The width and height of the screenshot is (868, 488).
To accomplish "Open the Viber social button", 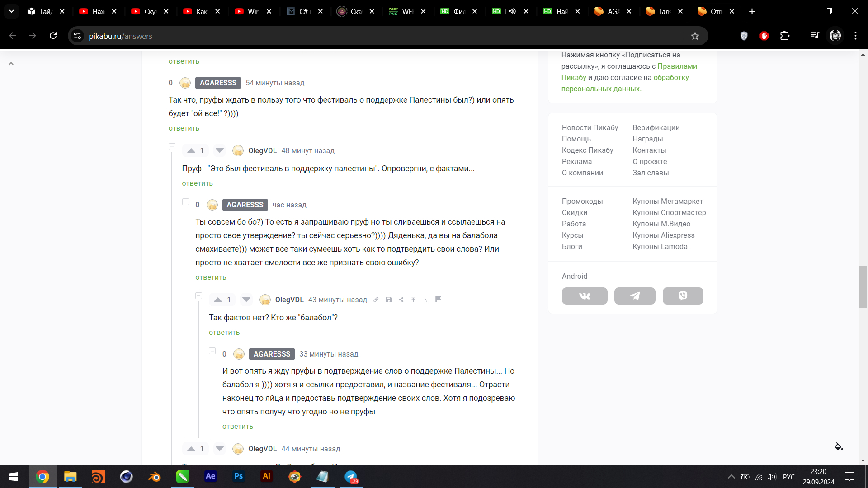I will pos(683,296).
